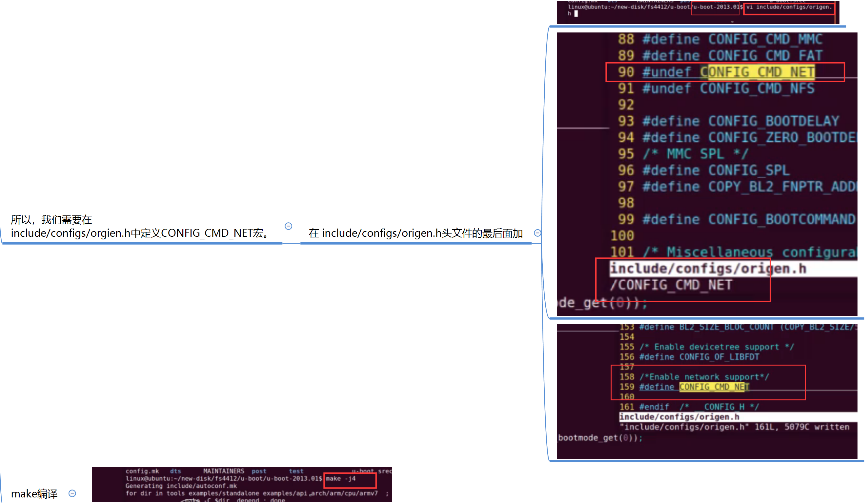Screen dimensions: 868x503
Task: Click the #define CONFIG_OF_LIBFDT line 156
Action: point(699,357)
